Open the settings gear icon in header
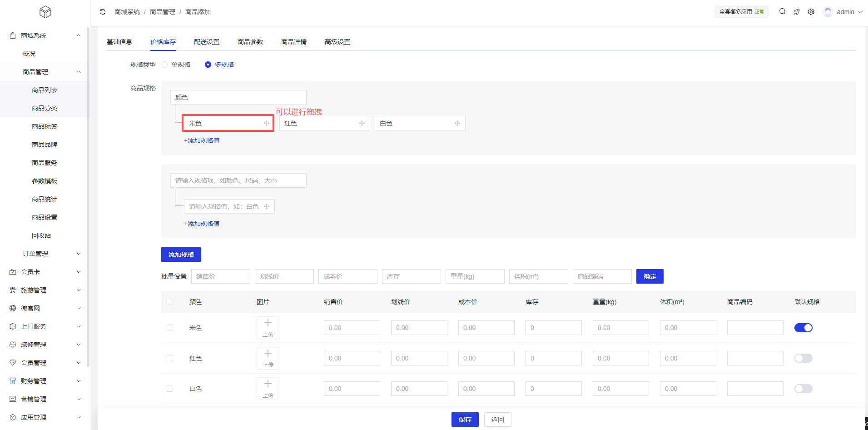This screenshot has height=430, width=868. coord(811,12)
